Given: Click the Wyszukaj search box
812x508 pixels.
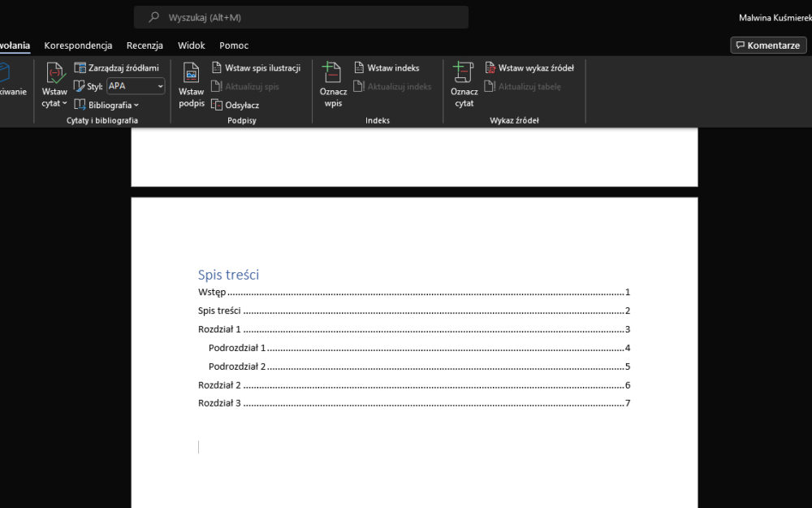Looking at the screenshot, I should pos(301,17).
